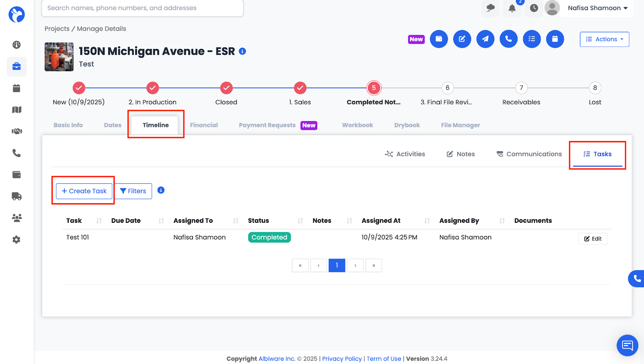This screenshot has height=364, width=644.
Task: Open the notifications bell
Action: point(512,8)
